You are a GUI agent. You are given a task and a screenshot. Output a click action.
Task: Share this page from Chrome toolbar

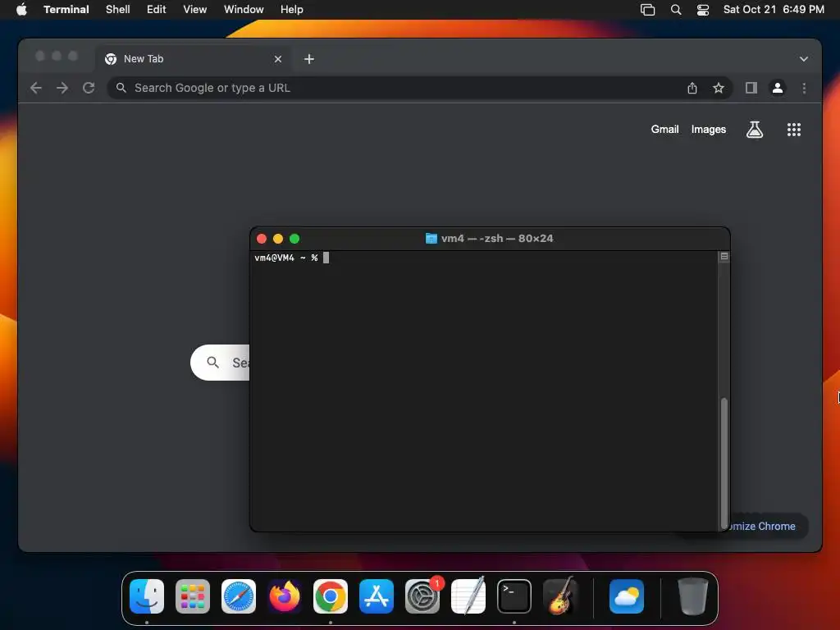[692, 88]
